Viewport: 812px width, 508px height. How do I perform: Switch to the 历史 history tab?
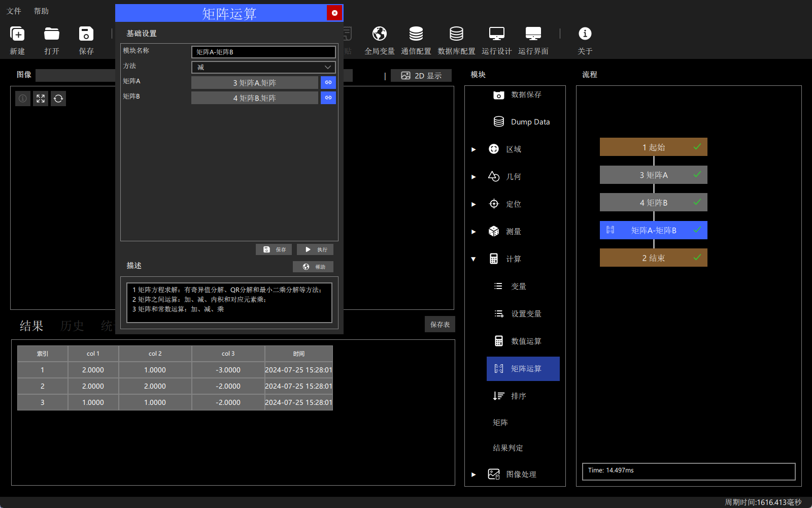pyautogui.click(x=72, y=326)
